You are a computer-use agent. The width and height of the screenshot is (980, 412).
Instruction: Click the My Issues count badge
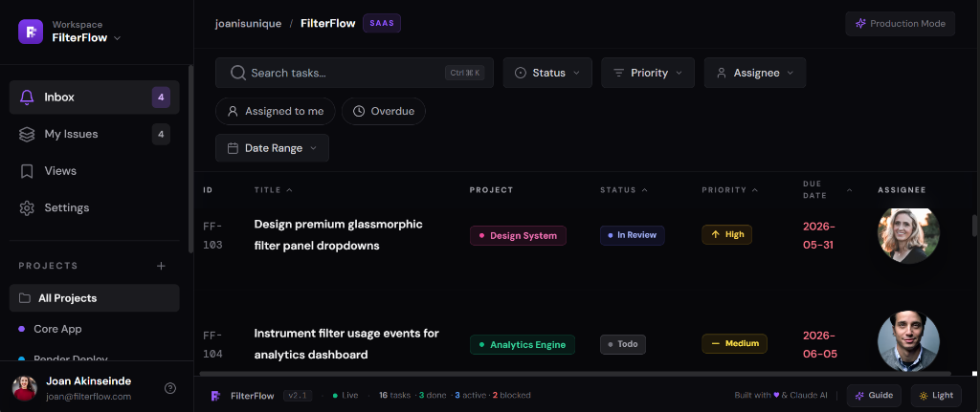click(x=161, y=134)
